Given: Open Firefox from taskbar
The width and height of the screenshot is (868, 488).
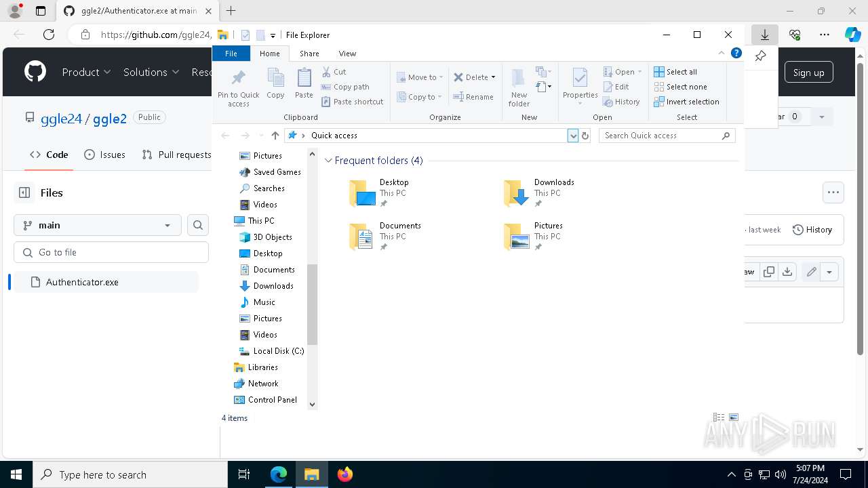Looking at the screenshot, I should [345, 474].
